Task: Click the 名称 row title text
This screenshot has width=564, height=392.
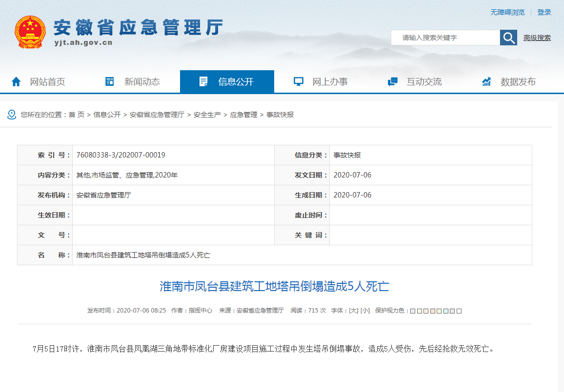Action: [x=143, y=255]
